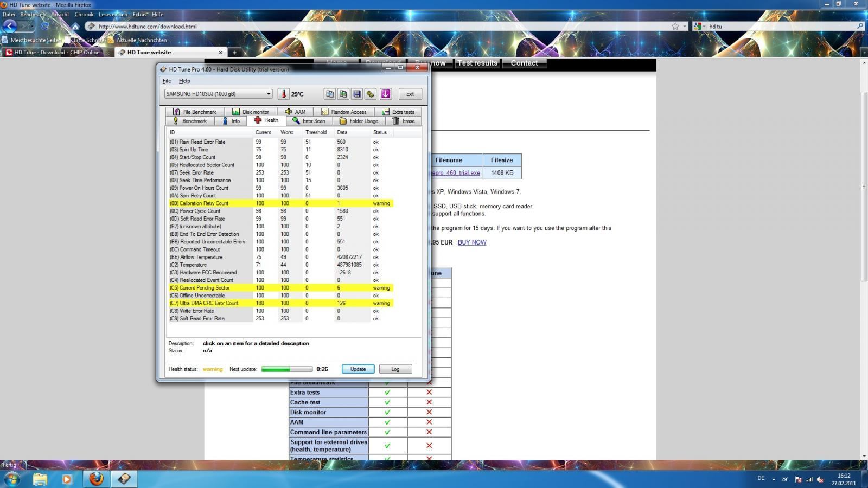Switch to the Disk monitor tab
The width and height of the screenshot is (868, 488).
251,112
